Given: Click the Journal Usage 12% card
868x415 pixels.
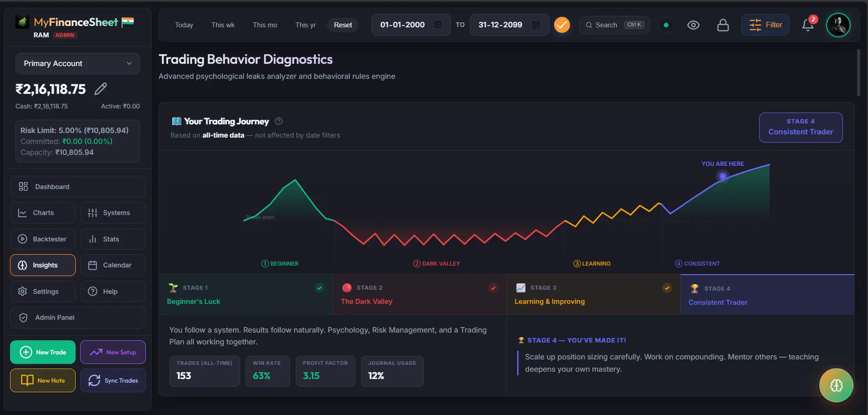Looking at the screenshot, I should [x=392, y=371].
